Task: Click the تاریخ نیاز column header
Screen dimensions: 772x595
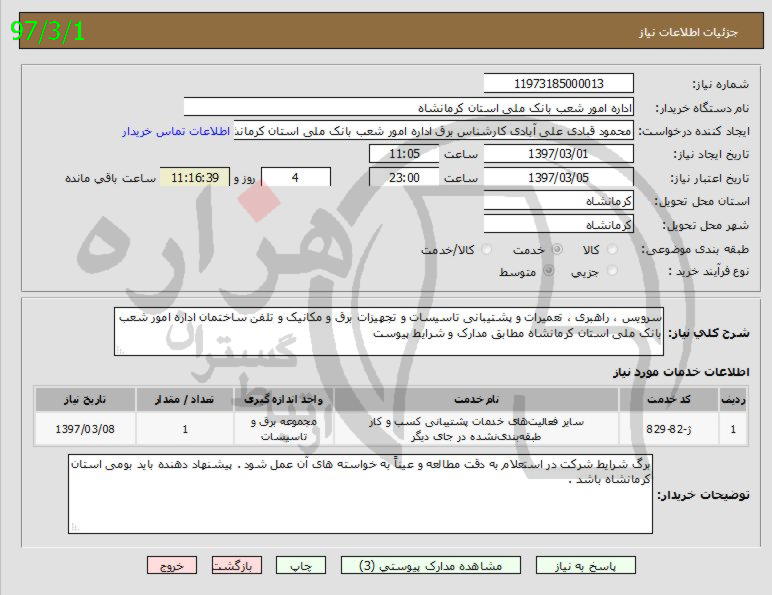Action: [x=85, y=399]
